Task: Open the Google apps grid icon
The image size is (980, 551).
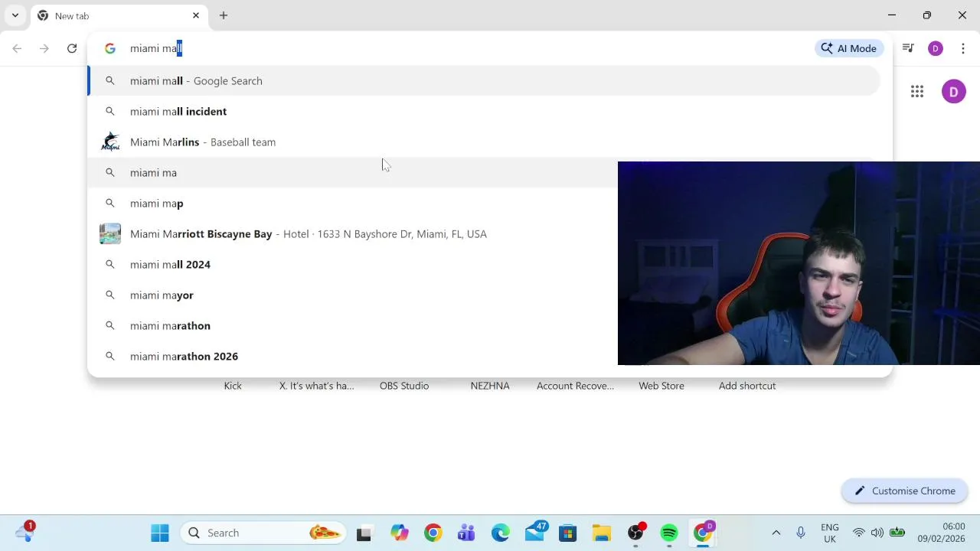Action: point(917,92)
